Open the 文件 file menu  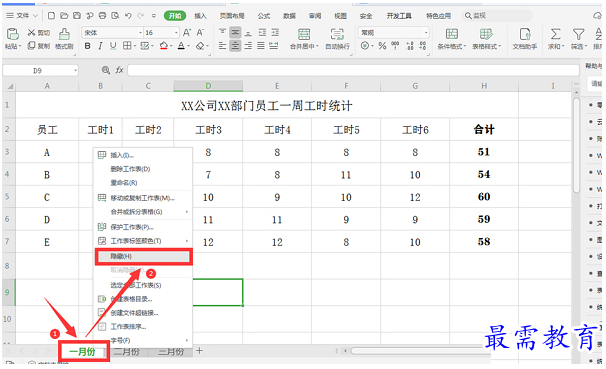[22, 15]
